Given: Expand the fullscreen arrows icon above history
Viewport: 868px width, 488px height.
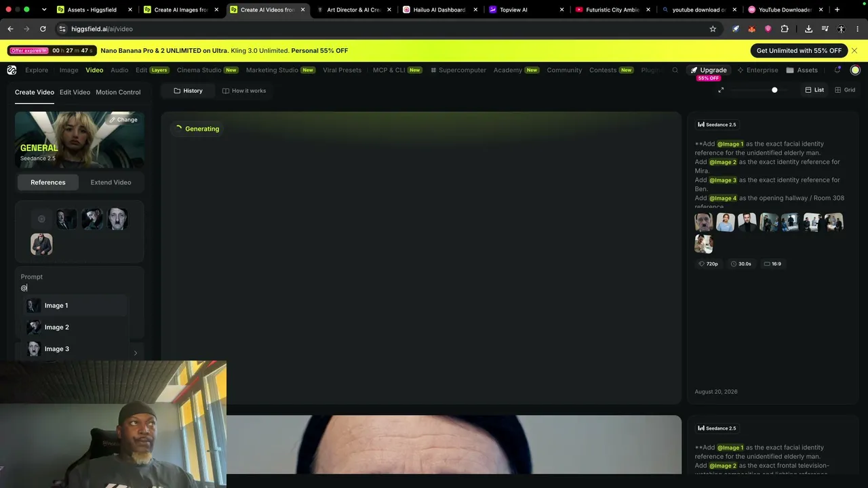Looking at the screenshot, I should click(721, 90).
